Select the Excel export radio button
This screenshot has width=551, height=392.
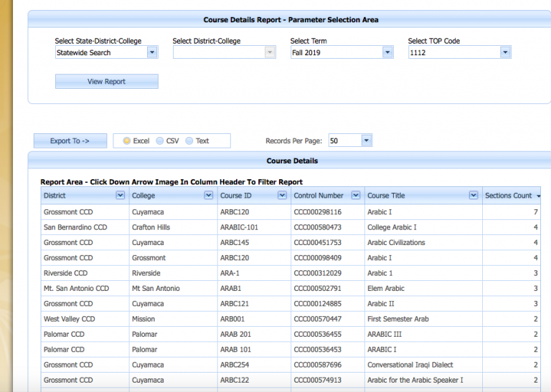pyautogui.click(x=126, y=140)
